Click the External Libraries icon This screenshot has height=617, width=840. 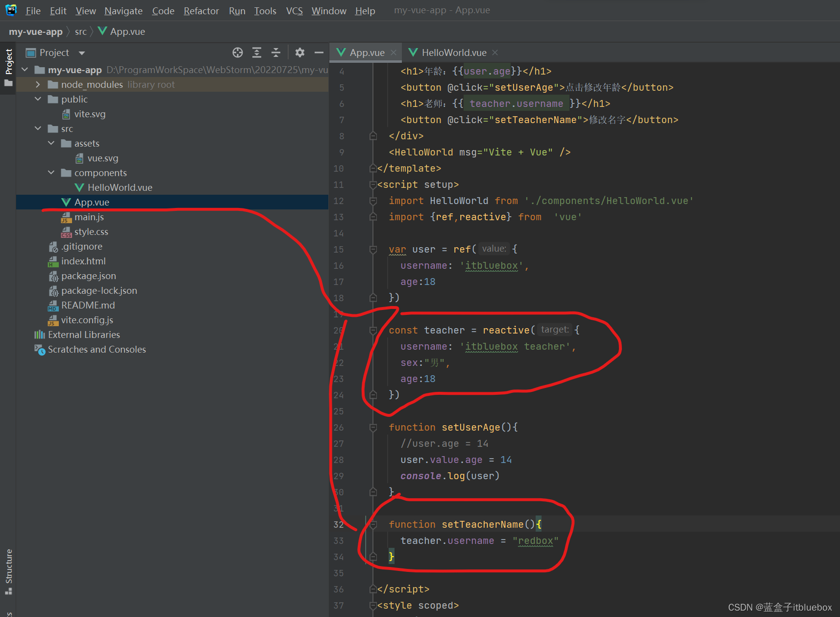pos(40,334)
